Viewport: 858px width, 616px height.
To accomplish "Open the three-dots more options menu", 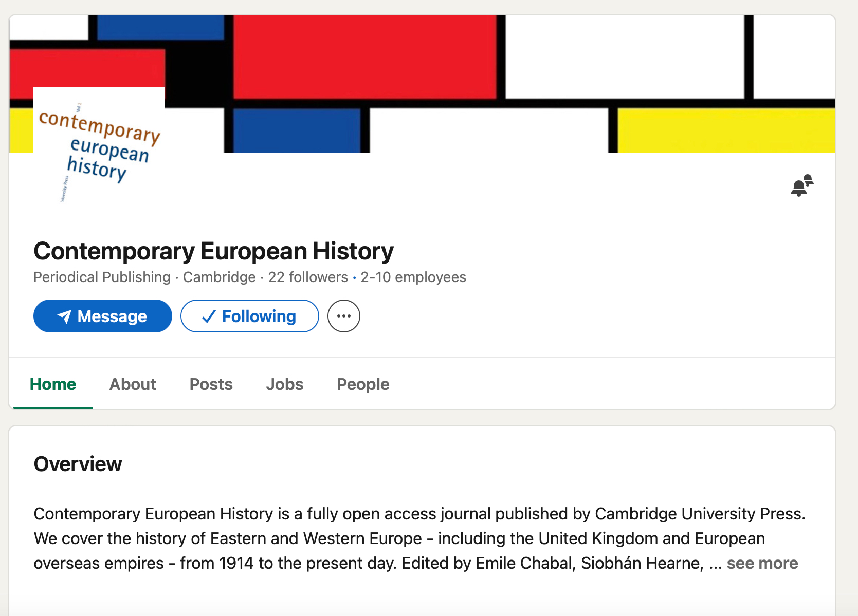I will click(x=343, y=316).
